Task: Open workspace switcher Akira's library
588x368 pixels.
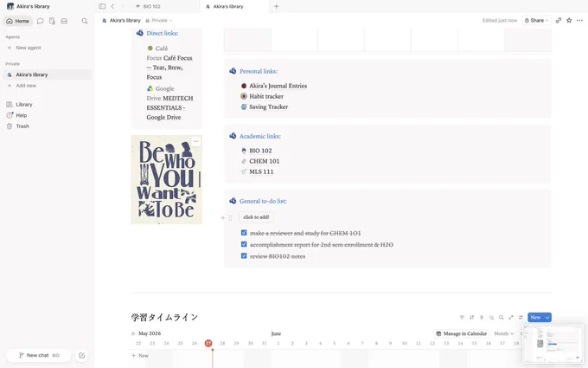Action: click(29, 6)
